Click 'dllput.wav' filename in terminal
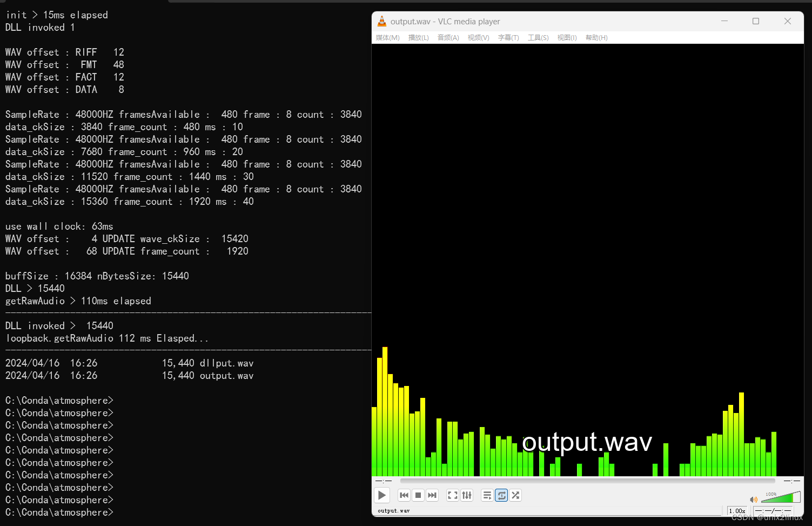The height and width of the screenshot is (526, 812). pos(226,363)
